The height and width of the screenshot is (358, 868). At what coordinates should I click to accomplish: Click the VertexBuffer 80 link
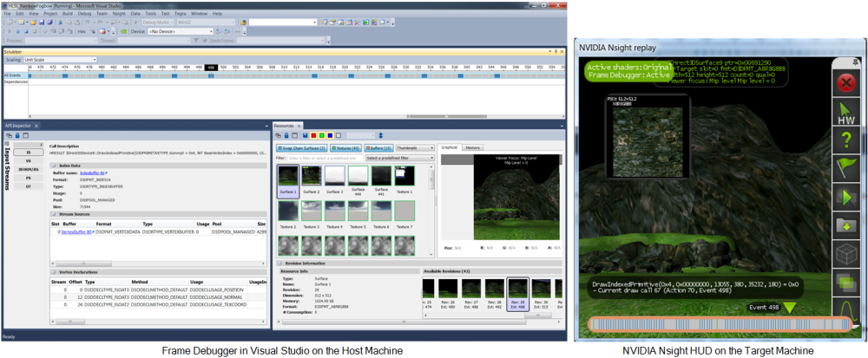click(76, 232)
